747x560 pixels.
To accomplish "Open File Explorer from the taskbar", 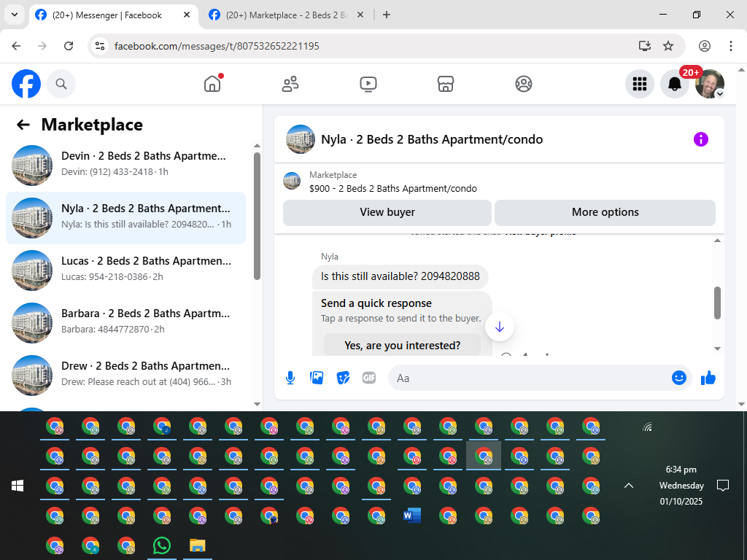I will 197,545.
